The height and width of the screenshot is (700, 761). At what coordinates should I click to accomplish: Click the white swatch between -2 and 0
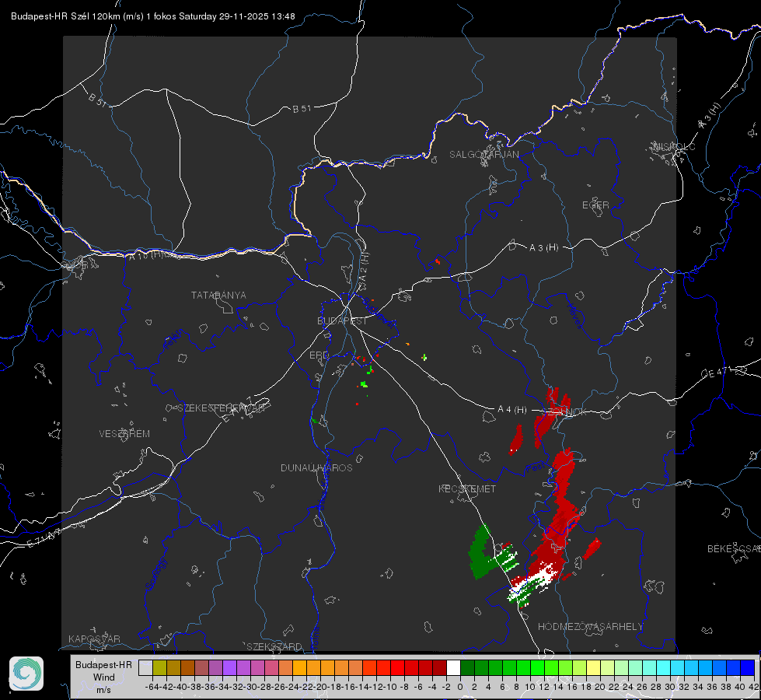453,667
